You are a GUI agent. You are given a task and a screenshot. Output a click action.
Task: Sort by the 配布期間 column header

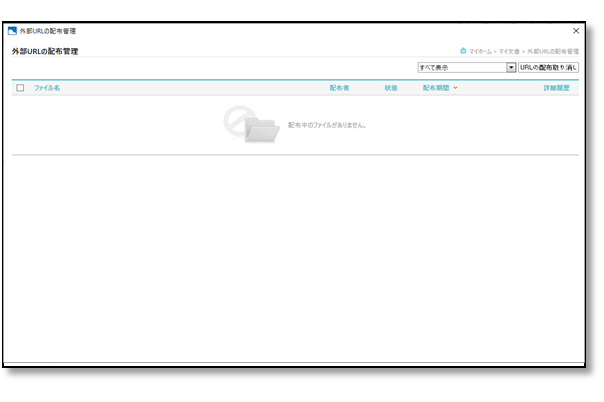[436, 88]
